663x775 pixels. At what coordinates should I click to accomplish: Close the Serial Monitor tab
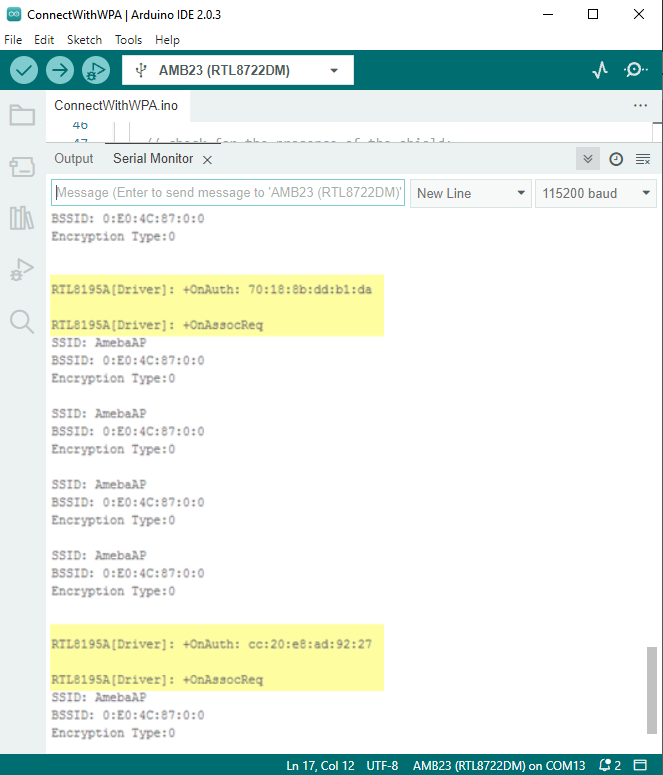click(208, 160)
